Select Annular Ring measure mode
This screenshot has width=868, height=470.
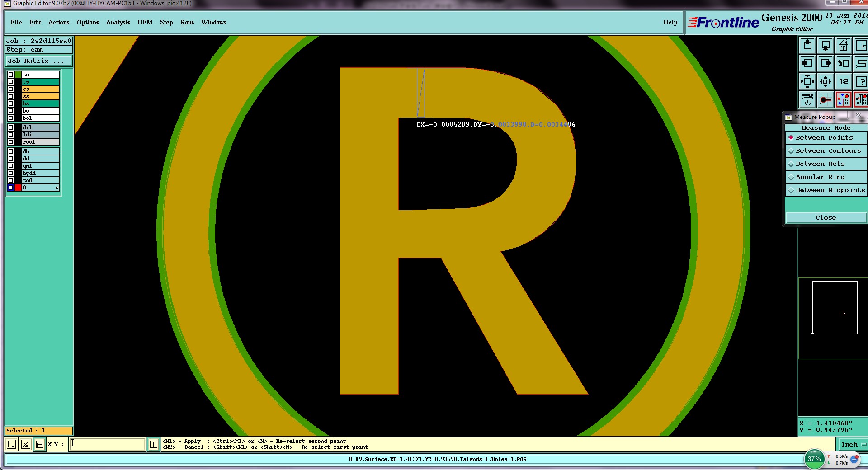pyautogui.click(x=826, y=177)
